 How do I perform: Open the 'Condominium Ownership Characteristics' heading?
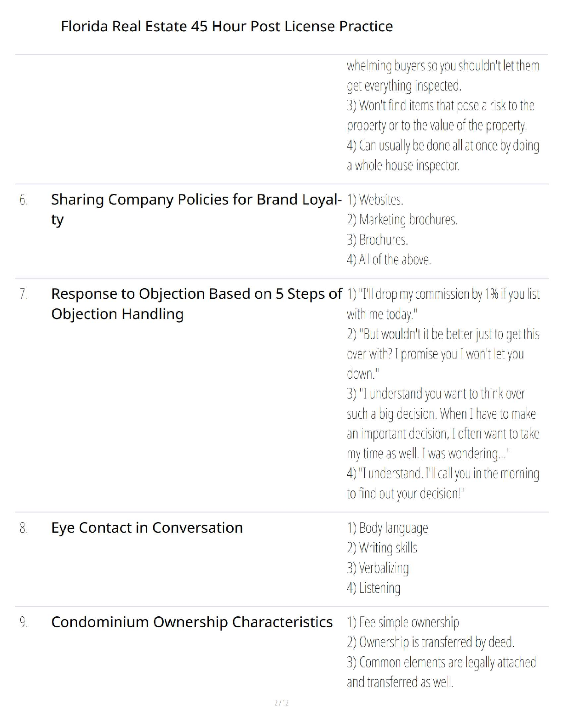[x=192, y=622]
